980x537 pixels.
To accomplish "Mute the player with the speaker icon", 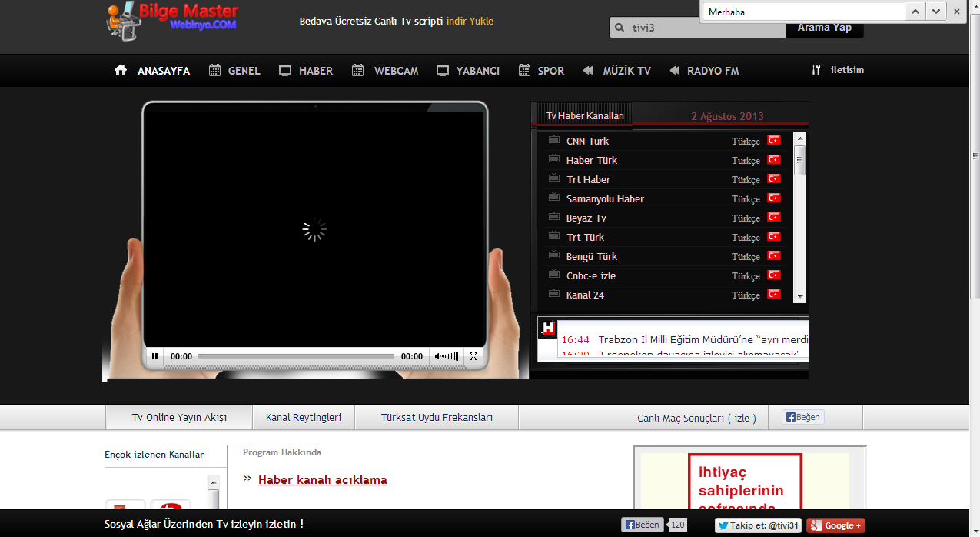I will point(437,356).
